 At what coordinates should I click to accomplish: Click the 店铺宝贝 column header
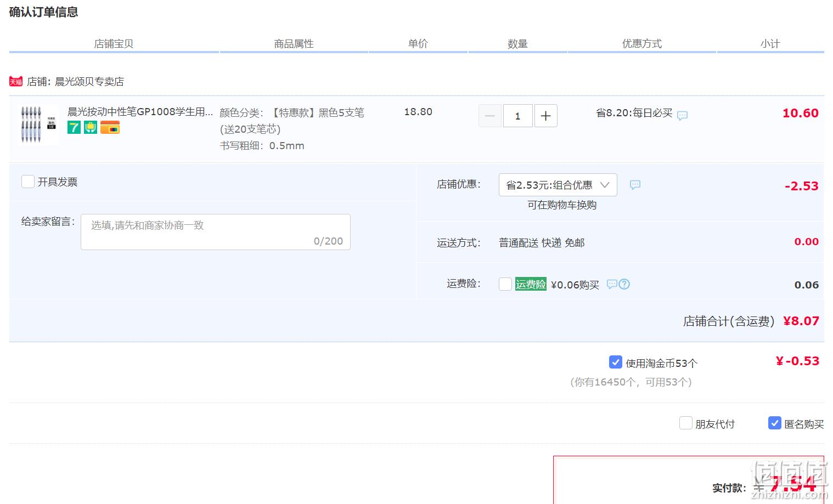click(x=114, y=44)
